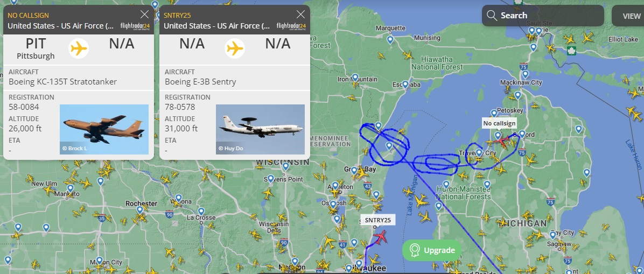Click the green Upgrade button
Viewport: 644px width, 274px height.
click(432, 250)
